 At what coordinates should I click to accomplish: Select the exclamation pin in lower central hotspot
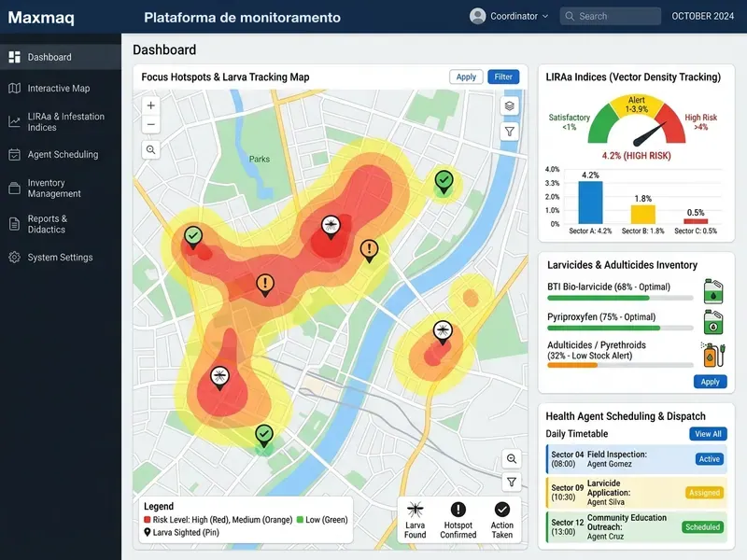tap(265, 285)
